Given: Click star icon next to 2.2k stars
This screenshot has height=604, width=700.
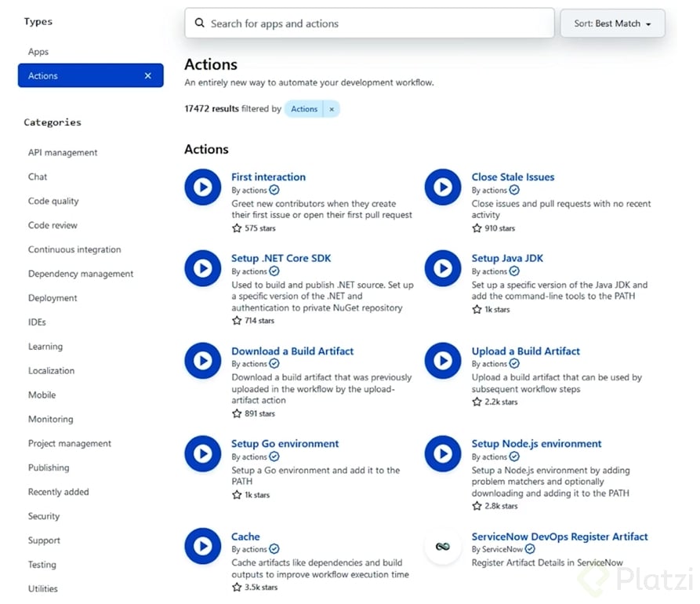Looking at the screenshot, I should (x=477, y=402).
